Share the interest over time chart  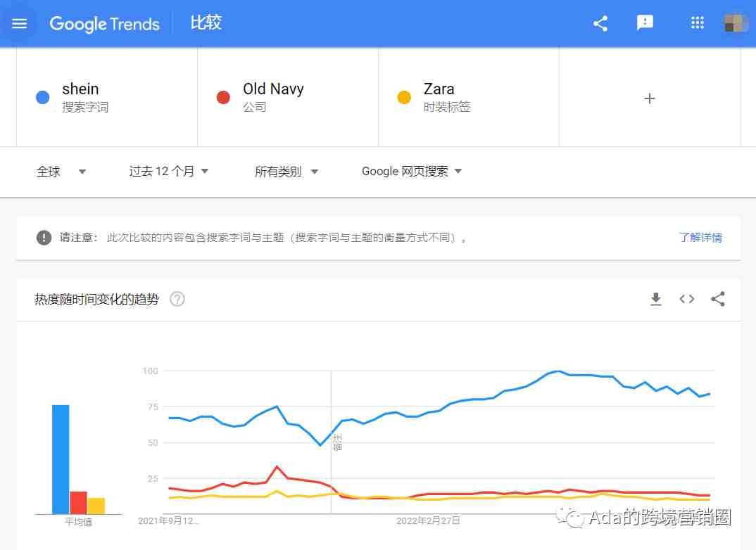point(718,299)
